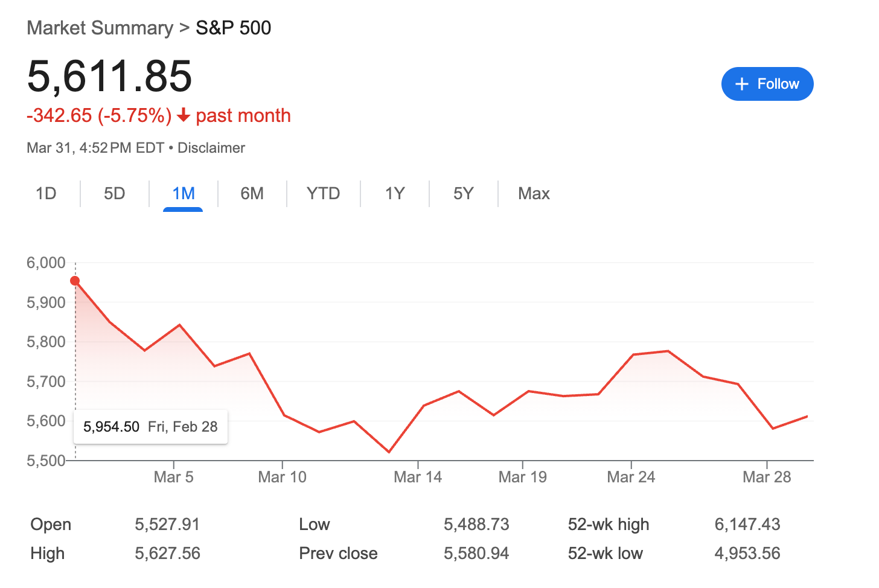Click the 5,500 y-axis label

46,461
